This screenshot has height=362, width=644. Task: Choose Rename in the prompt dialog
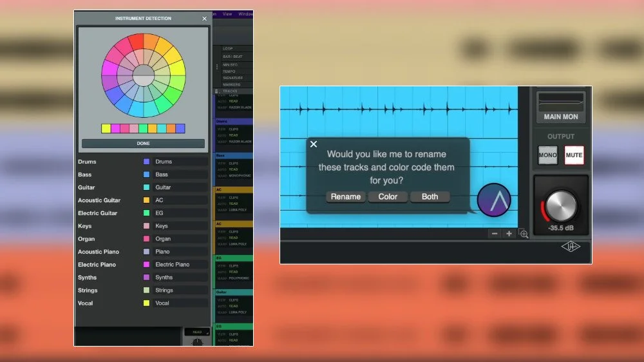click(x=346, y=197)
